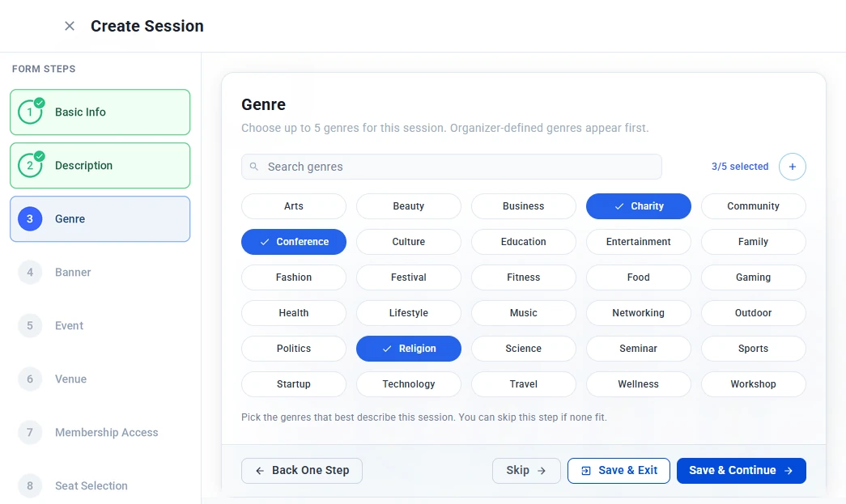Click the Save & Continue button
The height and width of the screenshot is (504, 846).
click(742, 471)
